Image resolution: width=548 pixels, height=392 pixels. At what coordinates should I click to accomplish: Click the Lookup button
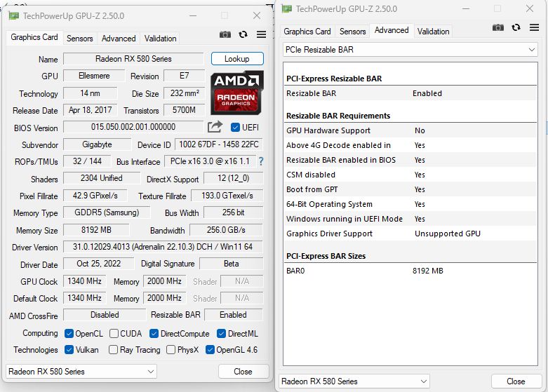point(237,59)
